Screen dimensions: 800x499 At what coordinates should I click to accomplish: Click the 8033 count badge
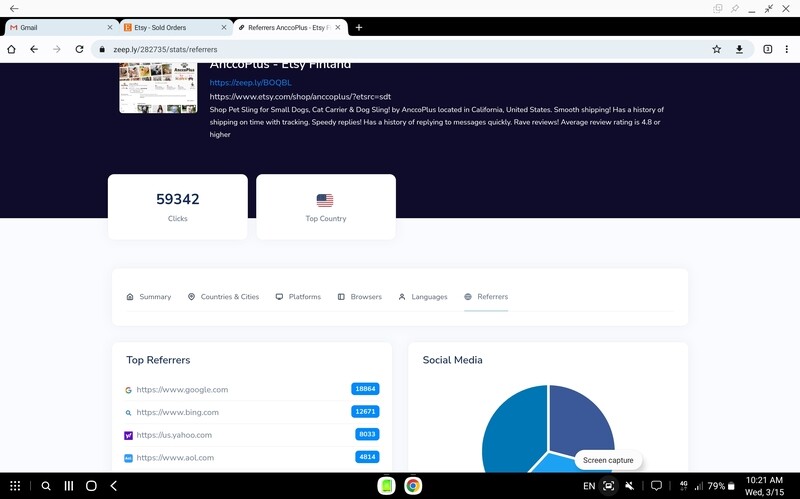pos(367,434)
